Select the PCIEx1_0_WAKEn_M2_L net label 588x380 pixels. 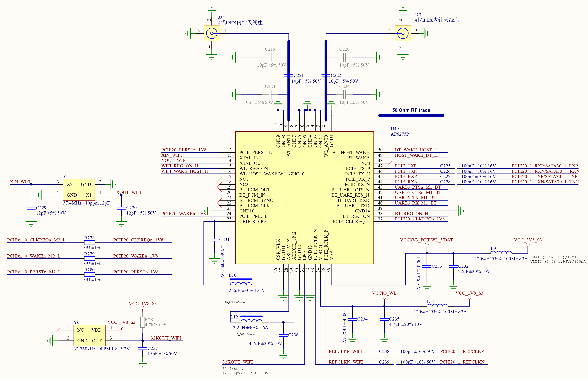(34, 256)
